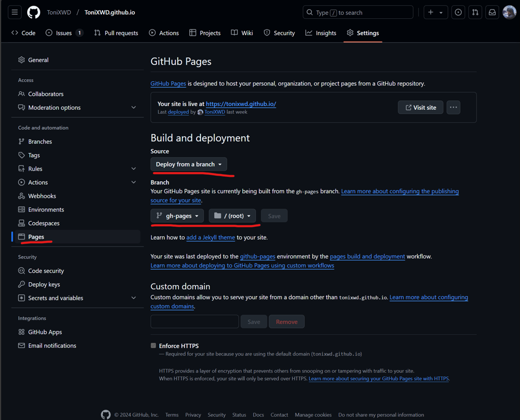Expand Secrets and variables section
Screen dimensions: 520x420
click(x=134, y=298)
